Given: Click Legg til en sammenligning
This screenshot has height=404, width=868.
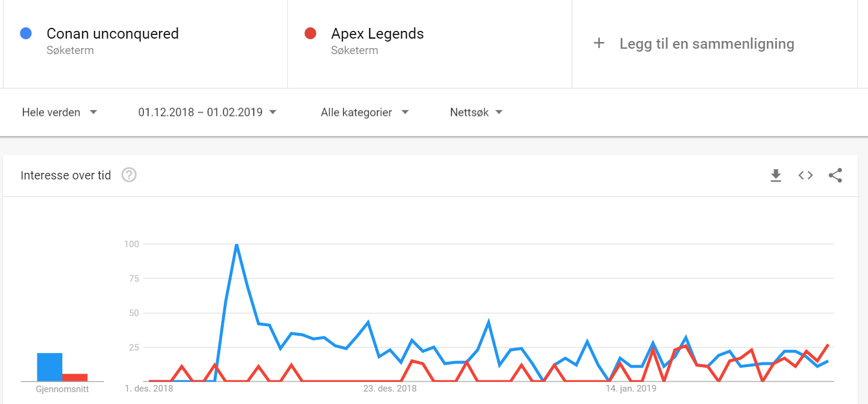Looking at the screenshot, I should [x=707, y=43].
